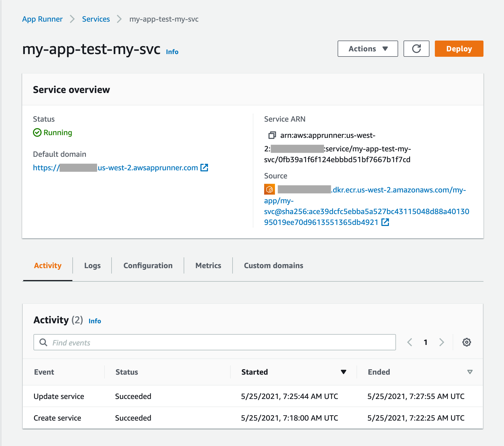Image resolution: width=504 pixels, height=446 pixels.
Task: Click the App Runner breadcrumb link
Action: pos(42,19)
